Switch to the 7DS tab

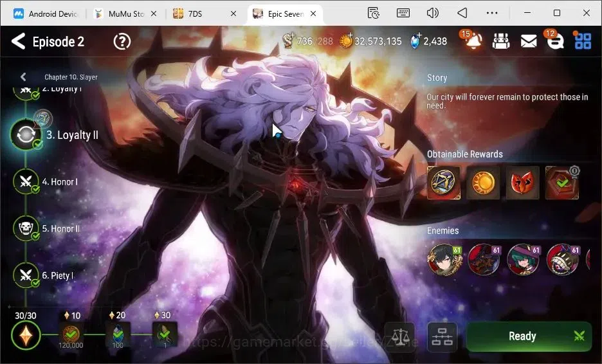coord(205,14)
